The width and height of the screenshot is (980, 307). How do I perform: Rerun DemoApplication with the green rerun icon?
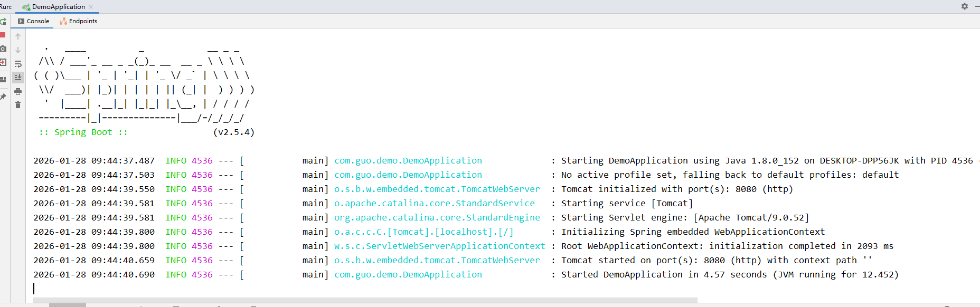pyautogui.click(x=3, y=21)
